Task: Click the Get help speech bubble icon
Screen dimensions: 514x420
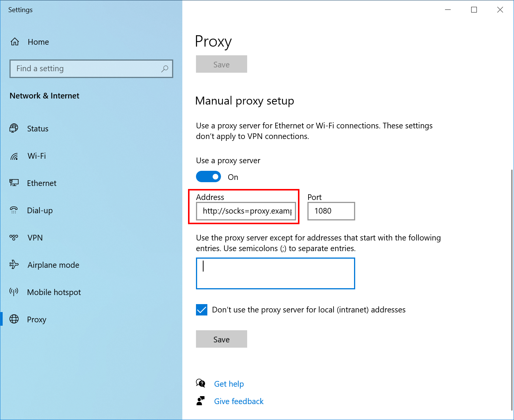Action: [x=201, y=383]
